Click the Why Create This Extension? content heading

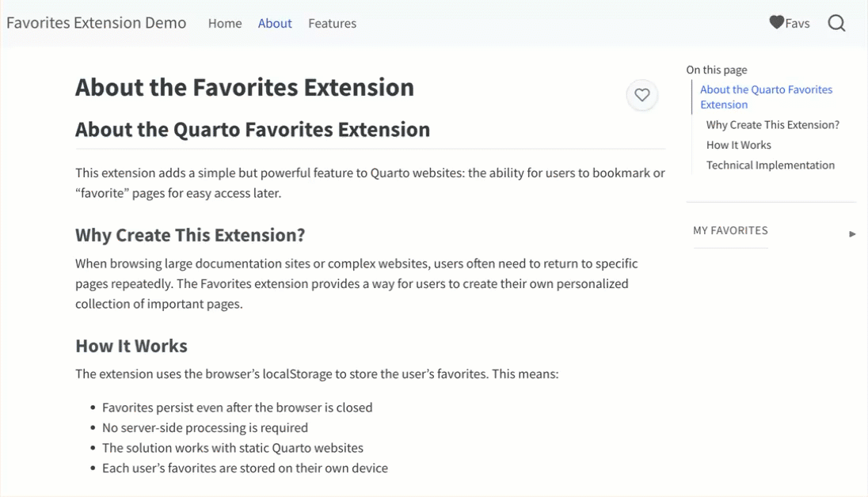tap(190, 235)
